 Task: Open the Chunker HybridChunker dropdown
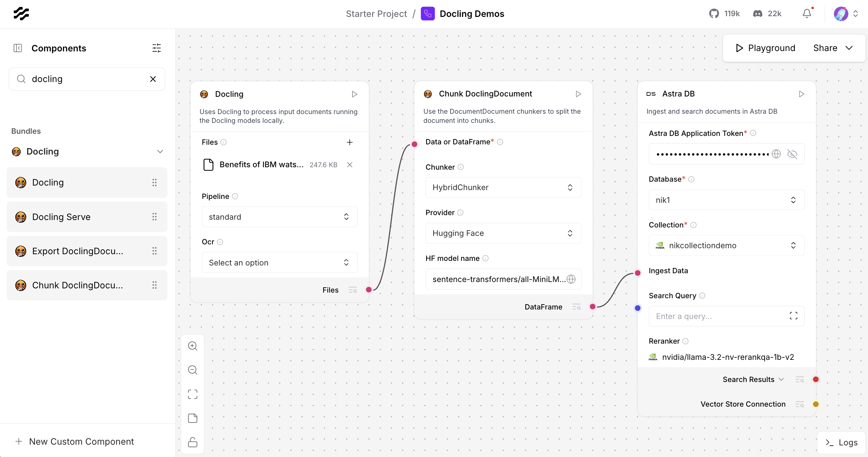[503, 187]
